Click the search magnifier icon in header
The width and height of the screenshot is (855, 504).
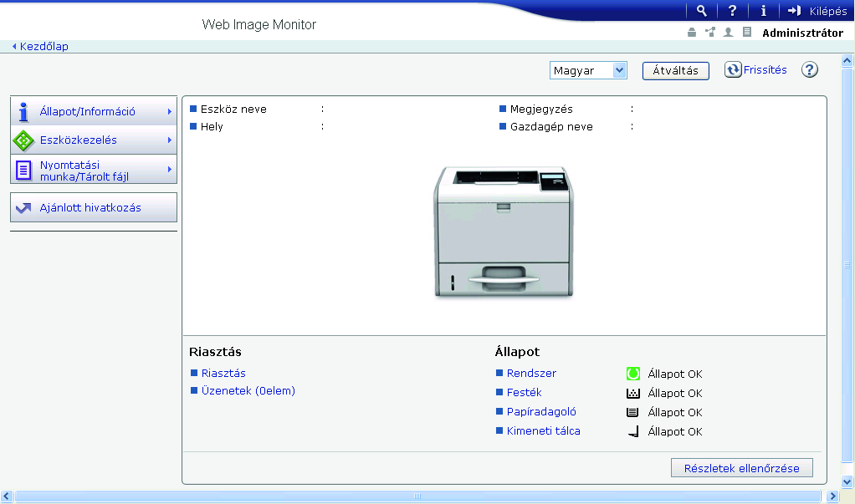702,11
